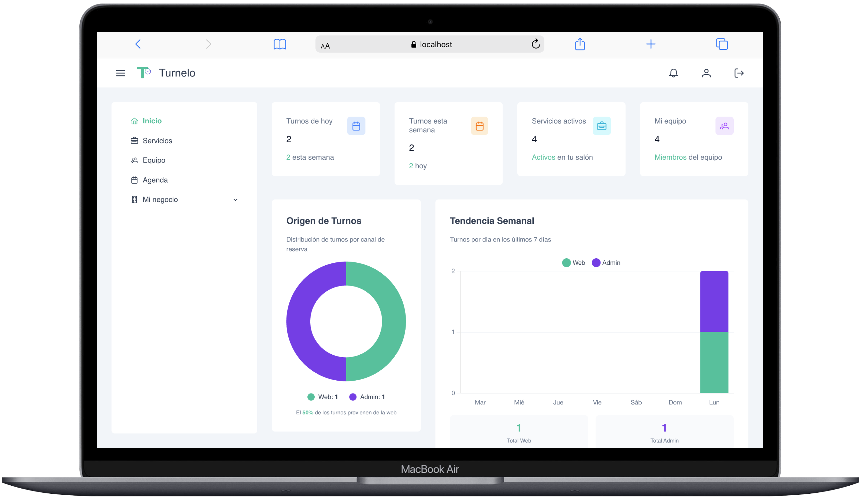This screenshot has height=504, width=868.
Task: Click the Servicios activos briefcase icon
Action: 602,126
